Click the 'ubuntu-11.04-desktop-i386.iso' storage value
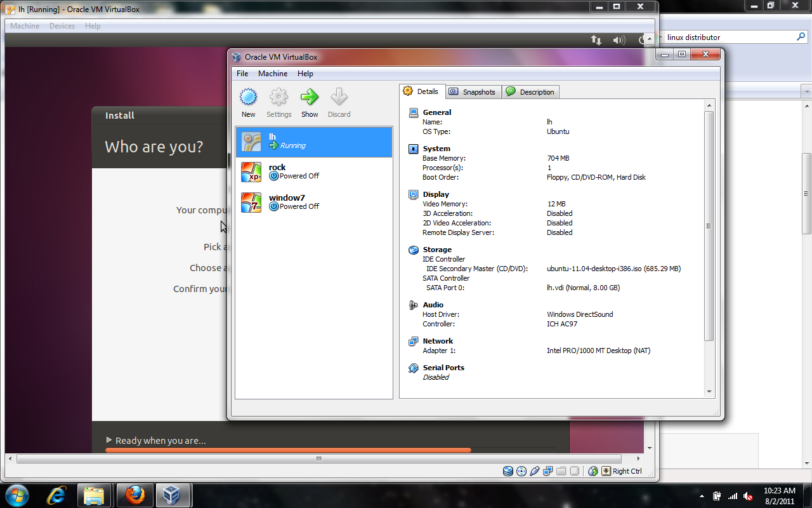 coord(613,269)
